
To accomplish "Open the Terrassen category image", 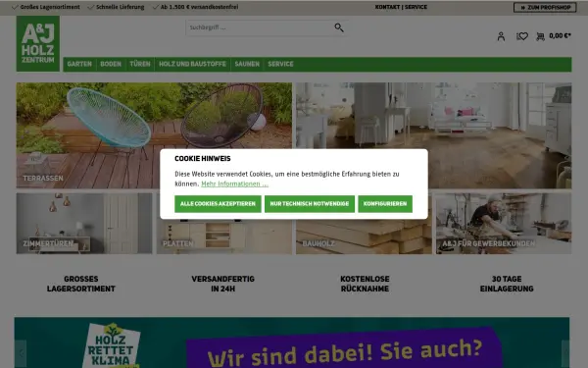I will [154, 135].
